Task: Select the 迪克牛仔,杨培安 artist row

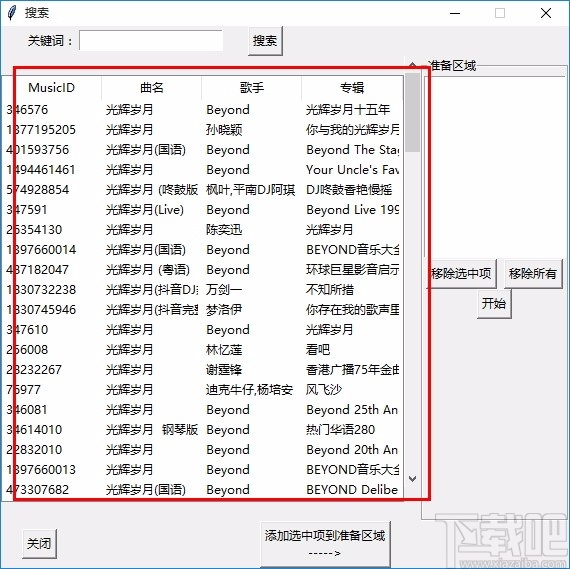Action: (202, 389)
